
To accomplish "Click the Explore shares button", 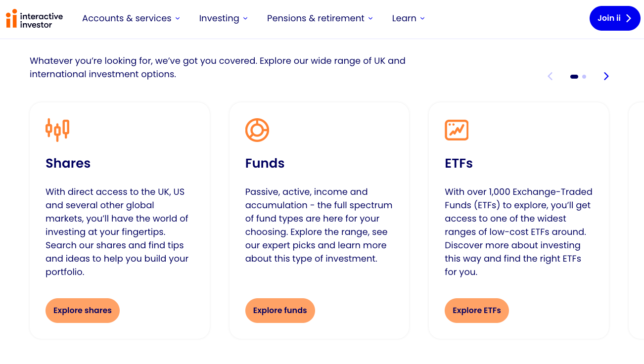I will (82, 311).
